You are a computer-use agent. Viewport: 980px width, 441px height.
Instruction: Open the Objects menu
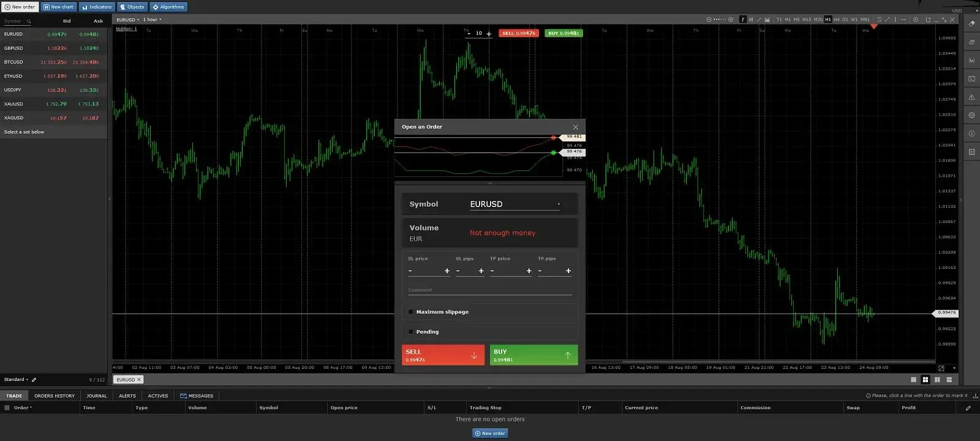pos(132,7)
